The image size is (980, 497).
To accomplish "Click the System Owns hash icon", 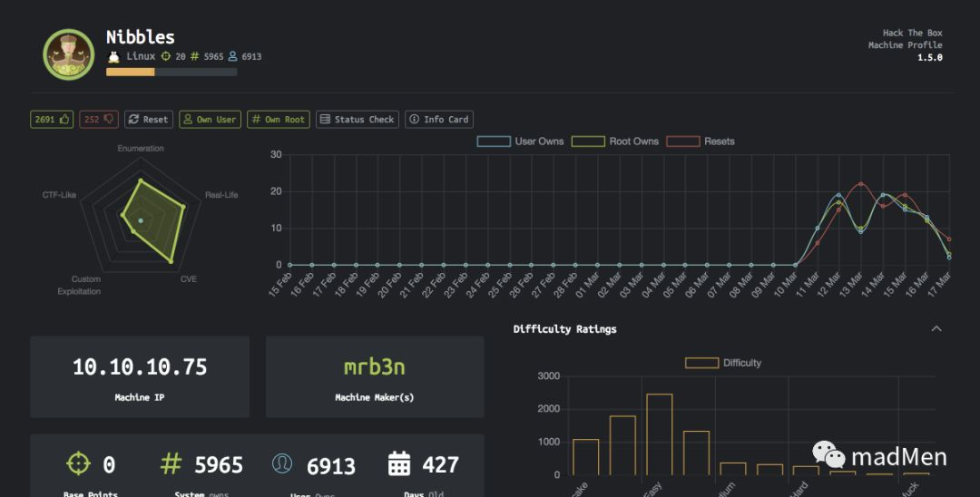I will click(x=171, y=463).
